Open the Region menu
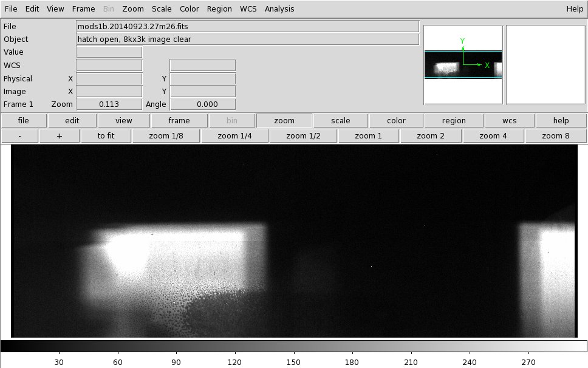 [x=219, y=9]
